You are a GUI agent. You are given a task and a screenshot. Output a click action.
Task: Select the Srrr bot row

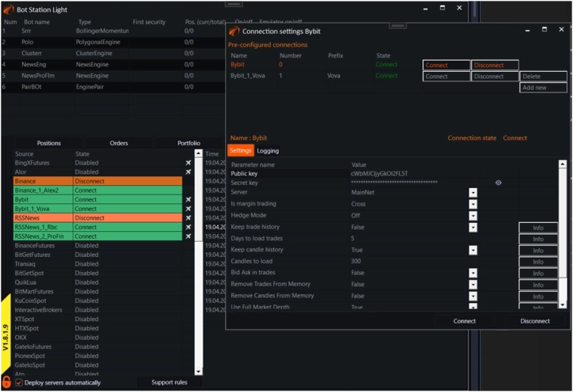[x=113, y=31]
